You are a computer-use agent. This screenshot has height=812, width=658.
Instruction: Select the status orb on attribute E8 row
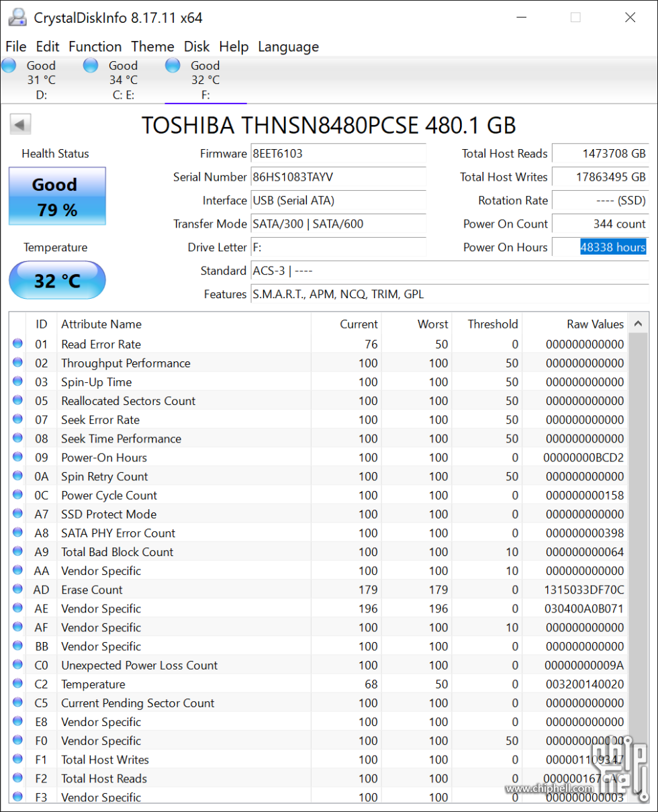point(17,721)
